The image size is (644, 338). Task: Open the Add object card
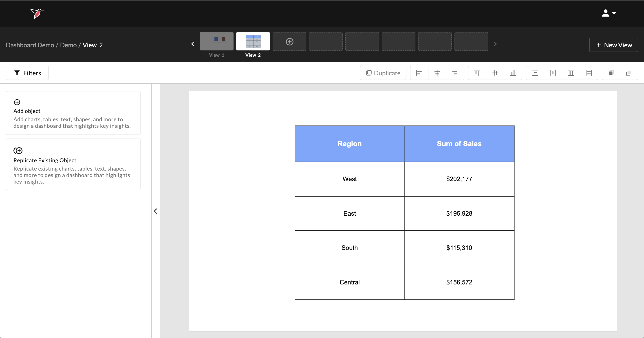(73, 113)
